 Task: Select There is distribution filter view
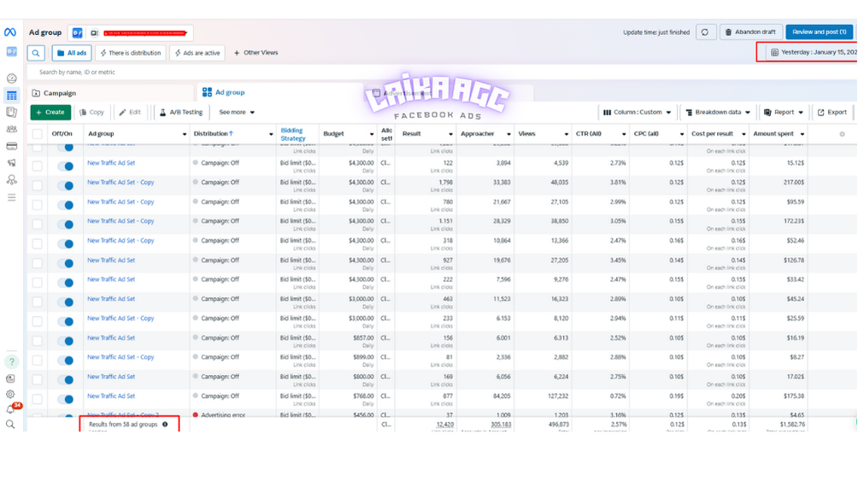[131, 53]
